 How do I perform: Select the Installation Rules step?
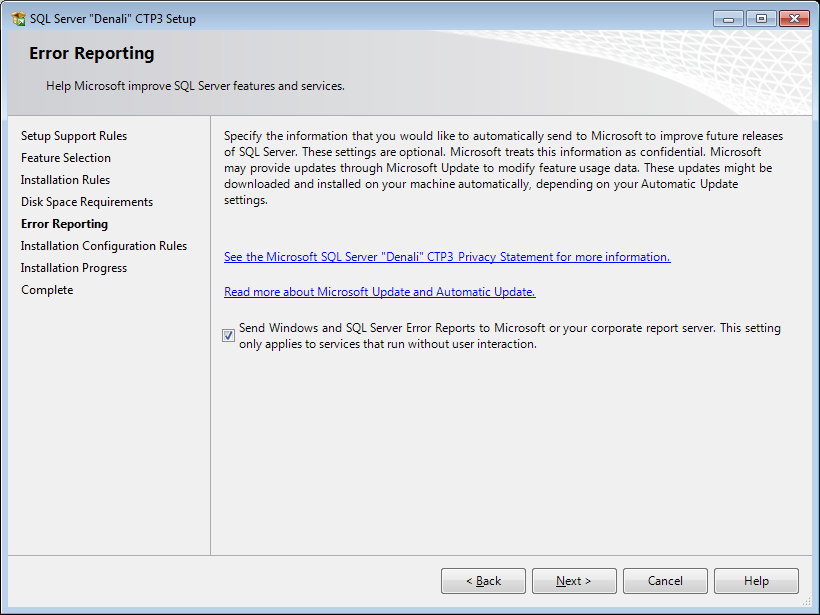click(x=65, y=180)
